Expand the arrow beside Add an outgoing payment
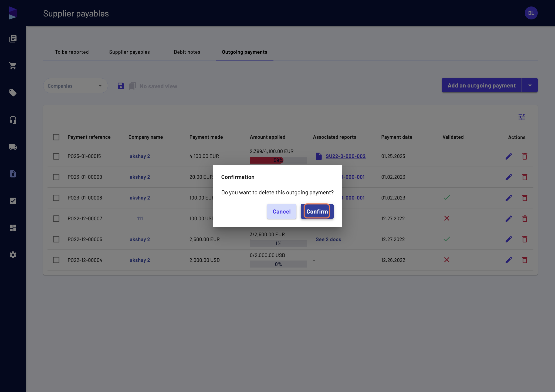 (530, 85)
